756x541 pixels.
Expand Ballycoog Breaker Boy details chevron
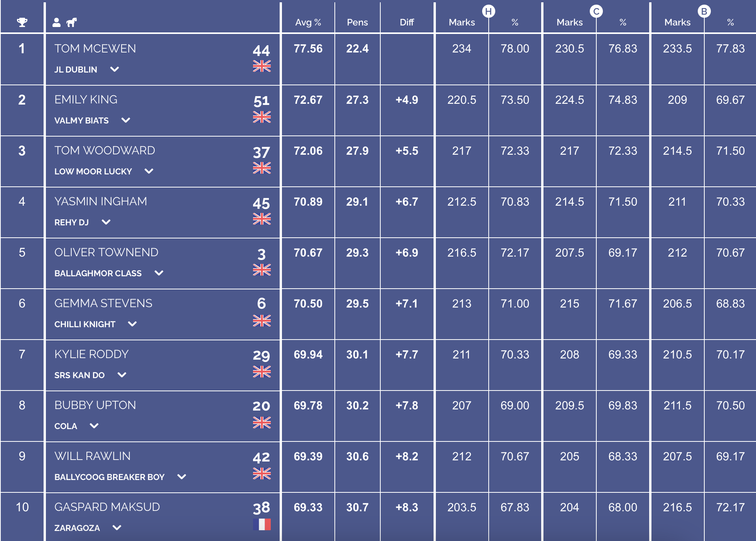pyautogui.click(x=182, y=477)
